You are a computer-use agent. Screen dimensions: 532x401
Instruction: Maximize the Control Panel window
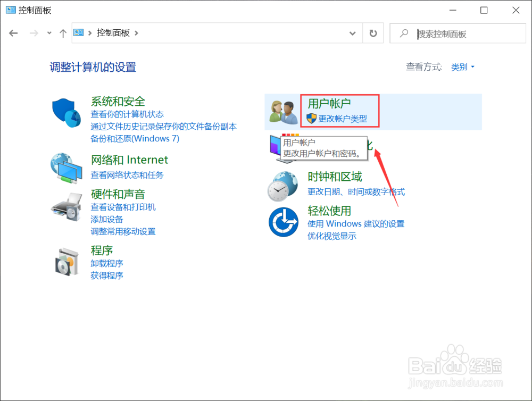coord(484,10)
